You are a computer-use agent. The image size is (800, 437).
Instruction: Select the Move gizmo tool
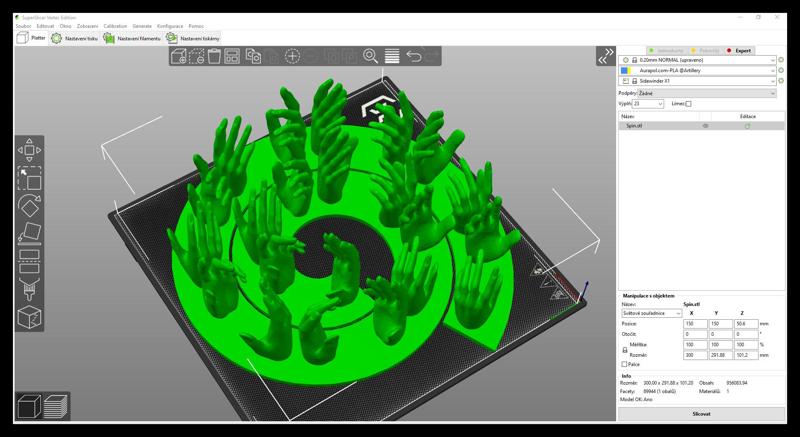pos(29,150)
